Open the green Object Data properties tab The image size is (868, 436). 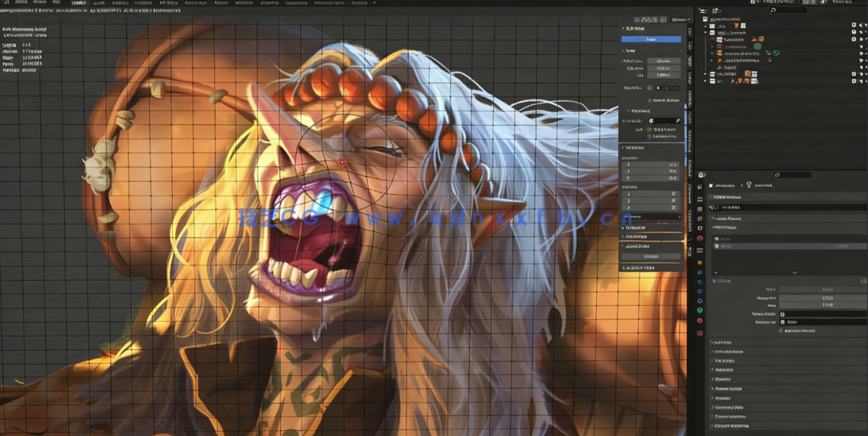pyautogui.click(x=700, y=310)
